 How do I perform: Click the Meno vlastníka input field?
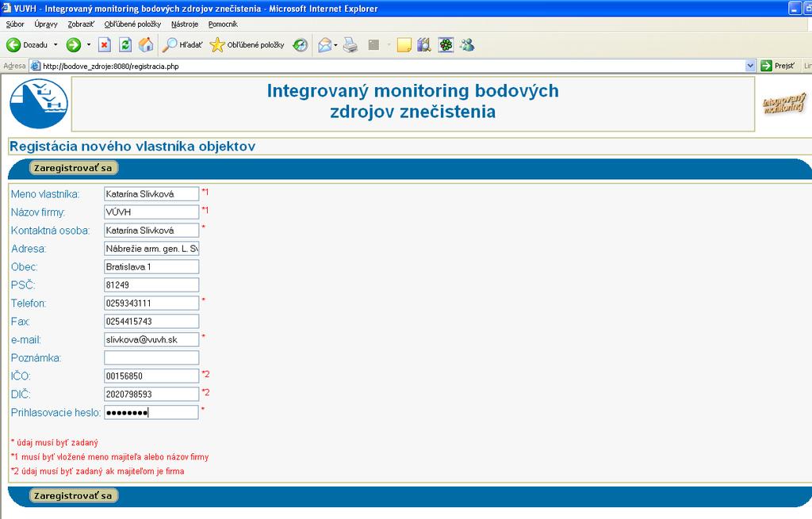[x=151, y=194]
